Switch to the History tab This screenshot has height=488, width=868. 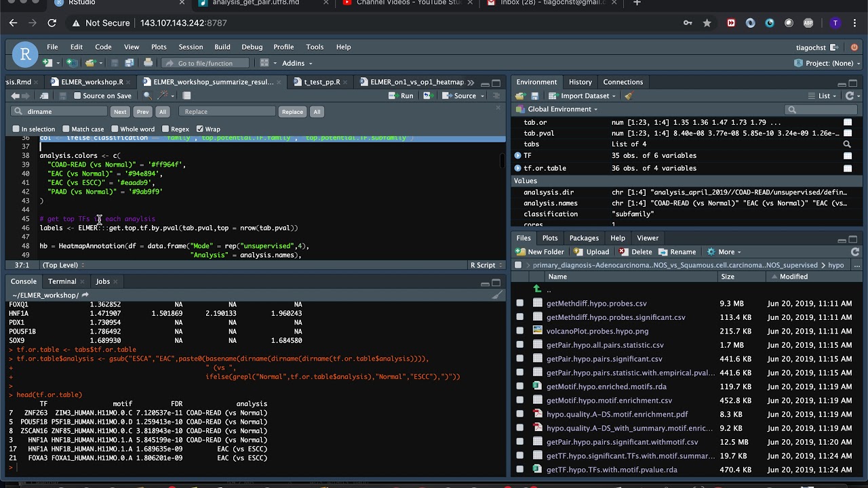point(580,82)
